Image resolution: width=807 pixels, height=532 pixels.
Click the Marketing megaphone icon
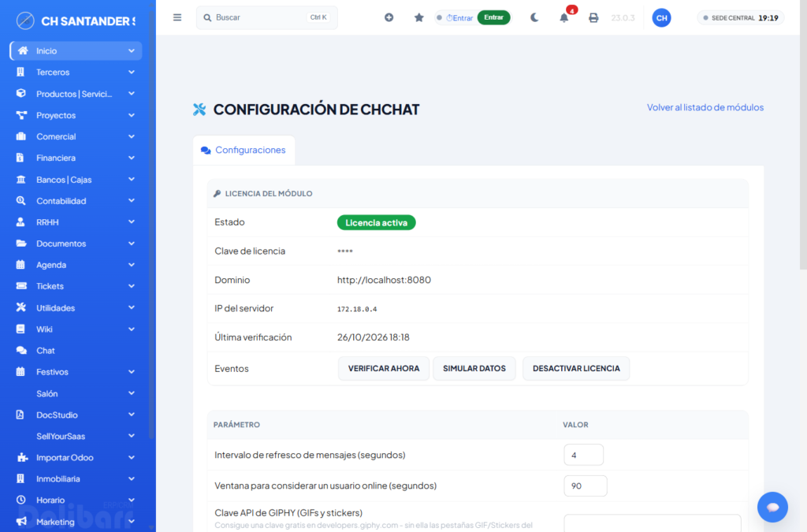21,521
